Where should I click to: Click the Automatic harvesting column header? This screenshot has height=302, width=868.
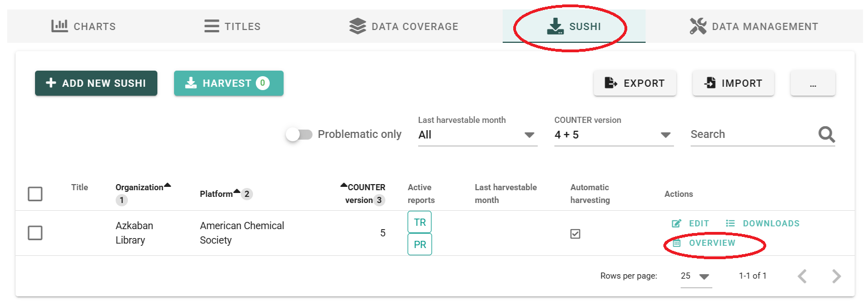(590, 194)
